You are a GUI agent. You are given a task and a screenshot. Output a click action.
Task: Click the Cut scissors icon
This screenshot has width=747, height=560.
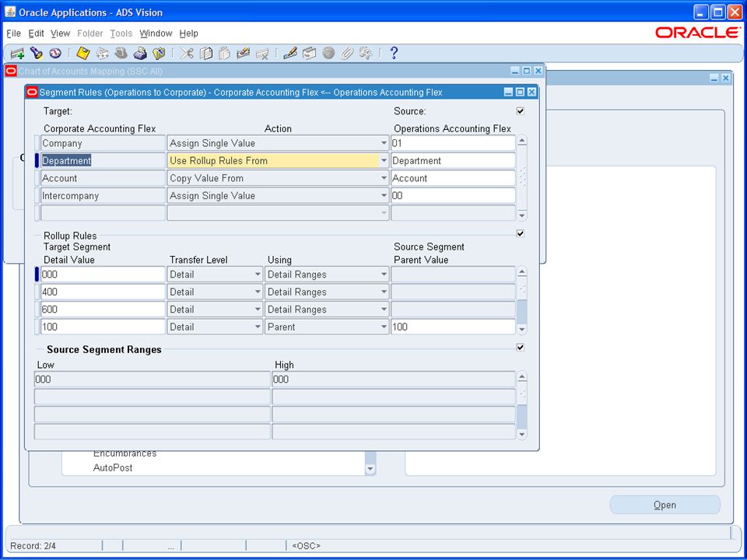click(x=187, y=53)
